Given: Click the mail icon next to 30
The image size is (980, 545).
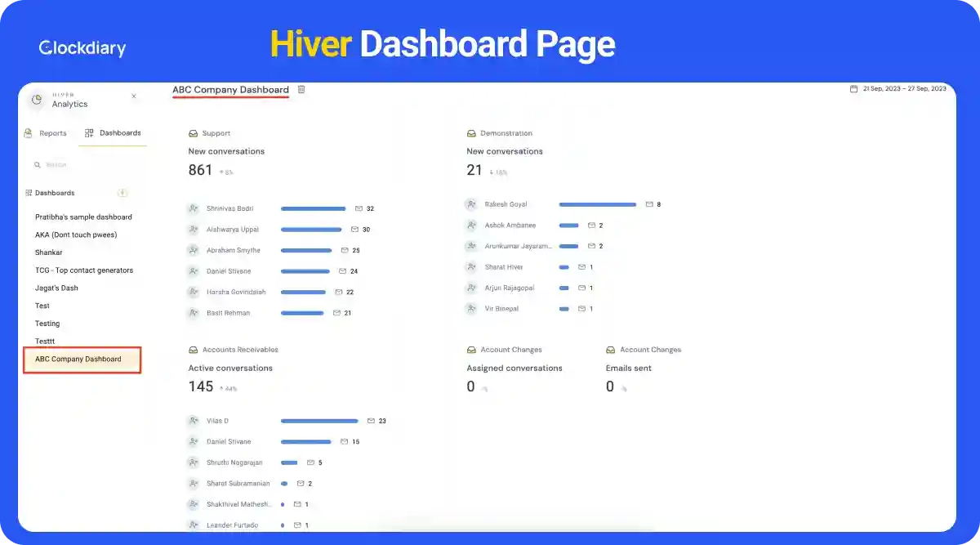Looking at the screenshot, I should (x=354, y=230).
